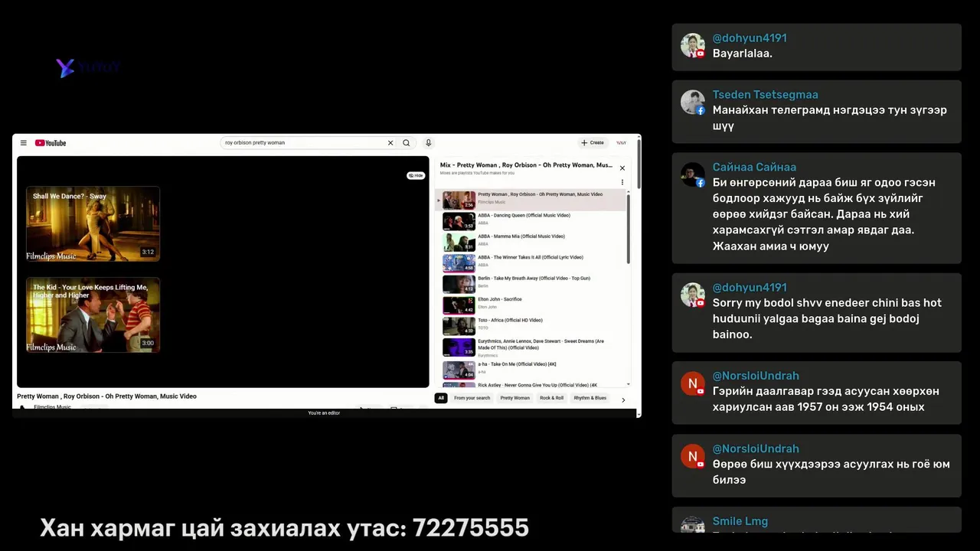
Task: Select the 'Rhythm & Blues' filter chip
Action: coord(590,398)
